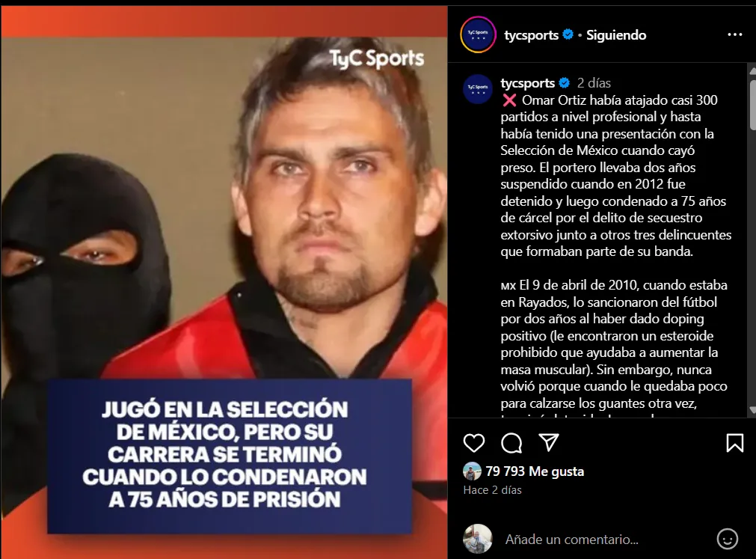View the 79 793 Me gusta likes list
Image resolution: width=756 pixels, height=559 pixels.
pyautogui.click(x=535, y=471)
